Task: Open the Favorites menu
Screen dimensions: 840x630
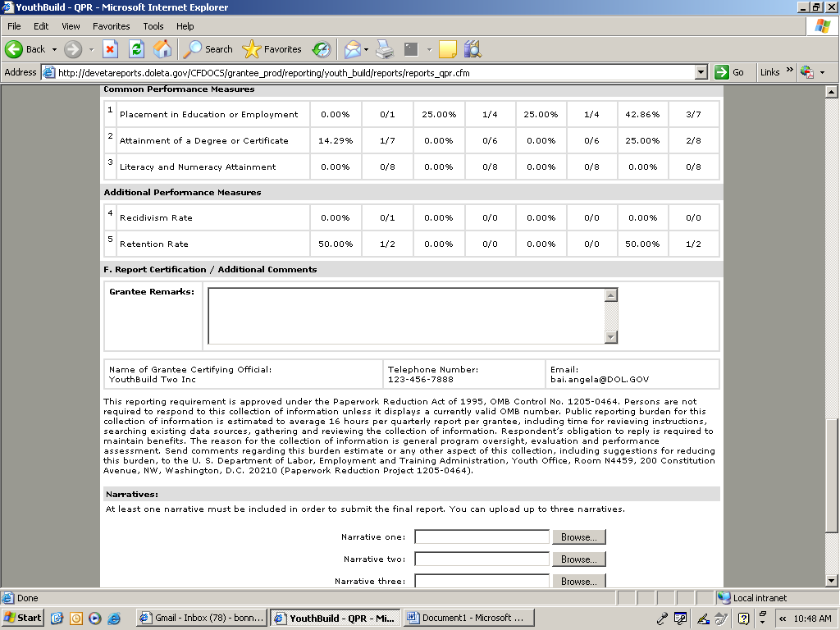Action: coord(111,26)
